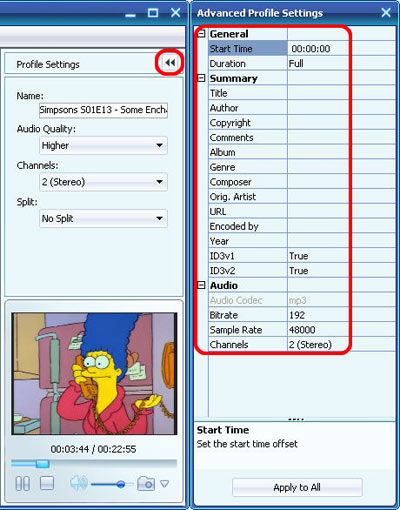Click the Title value cell
400x510 pixels.
click(x=342, y=93)
